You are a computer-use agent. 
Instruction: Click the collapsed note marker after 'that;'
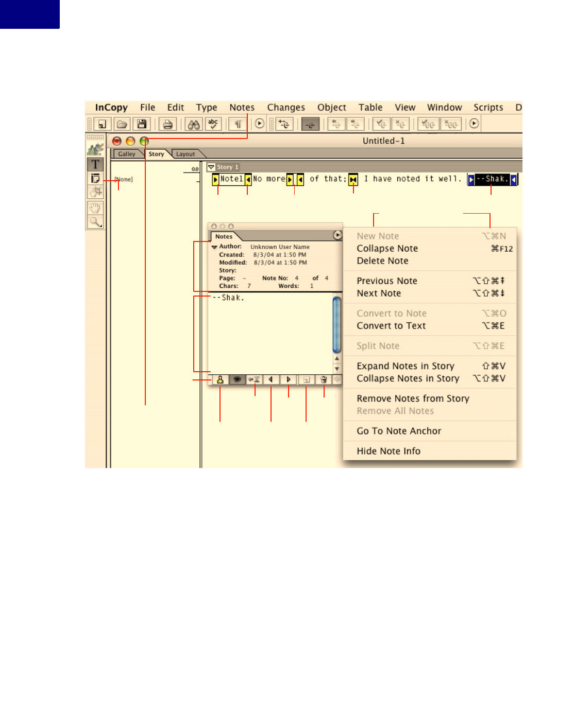(x=353, y=179)
